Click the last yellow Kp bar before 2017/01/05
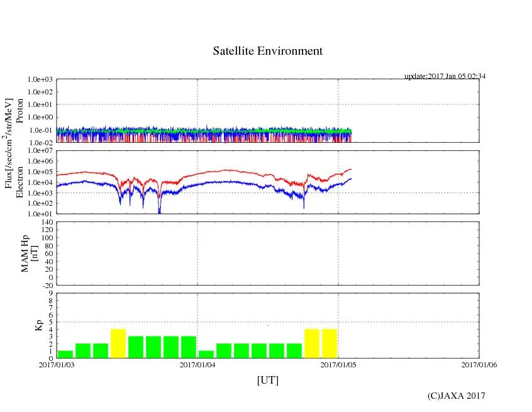The image size is (532, 412). click(x=330, y=343)
